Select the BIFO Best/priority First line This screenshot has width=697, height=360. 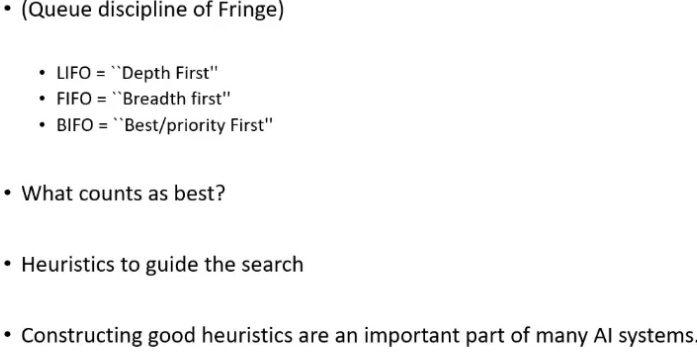tap(164, 125)
